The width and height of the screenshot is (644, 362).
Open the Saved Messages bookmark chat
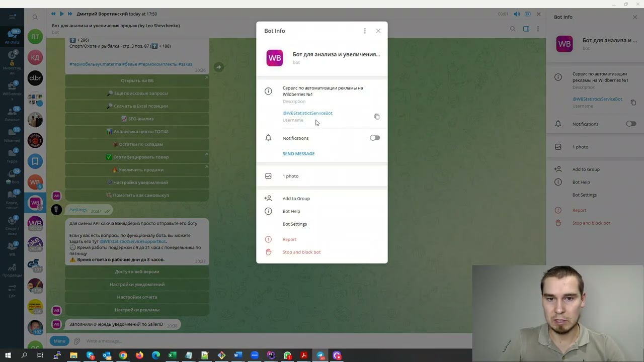tap(35, 161)
